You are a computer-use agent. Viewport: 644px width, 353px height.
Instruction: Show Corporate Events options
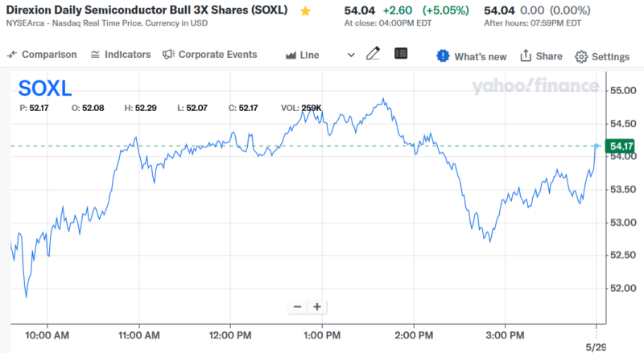tap(209, 55)
